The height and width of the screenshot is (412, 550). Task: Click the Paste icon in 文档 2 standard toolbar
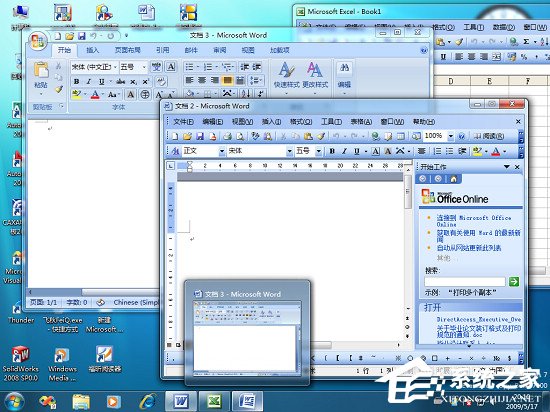tap(308, 136)
